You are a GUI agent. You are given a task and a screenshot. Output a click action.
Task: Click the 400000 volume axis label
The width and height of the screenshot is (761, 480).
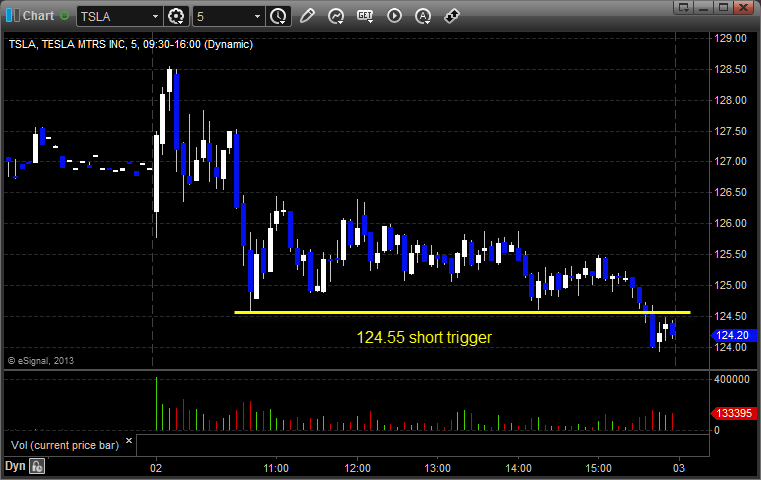pyautogui.click(x=732, y=380)
